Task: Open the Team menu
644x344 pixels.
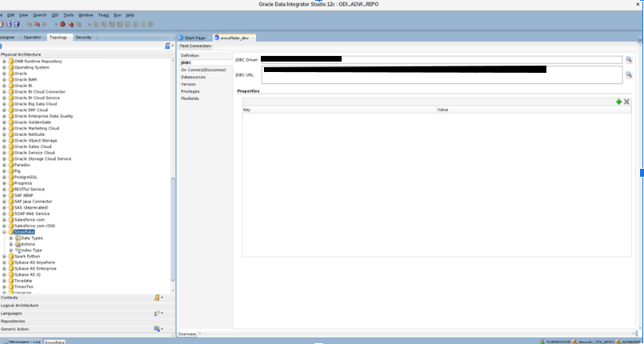Action: point(103,15)
